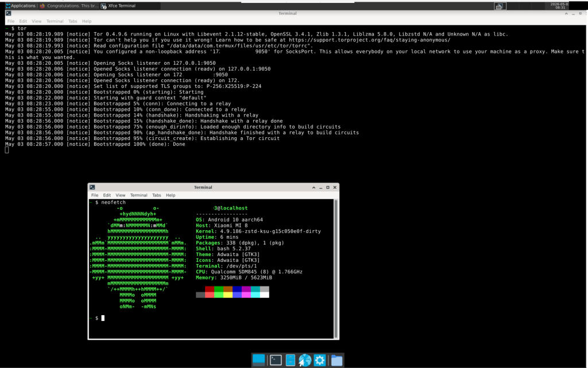
Task: Click the 'Memory: 3250MiB / 5623MiB' line
Action: pos(234,278)
